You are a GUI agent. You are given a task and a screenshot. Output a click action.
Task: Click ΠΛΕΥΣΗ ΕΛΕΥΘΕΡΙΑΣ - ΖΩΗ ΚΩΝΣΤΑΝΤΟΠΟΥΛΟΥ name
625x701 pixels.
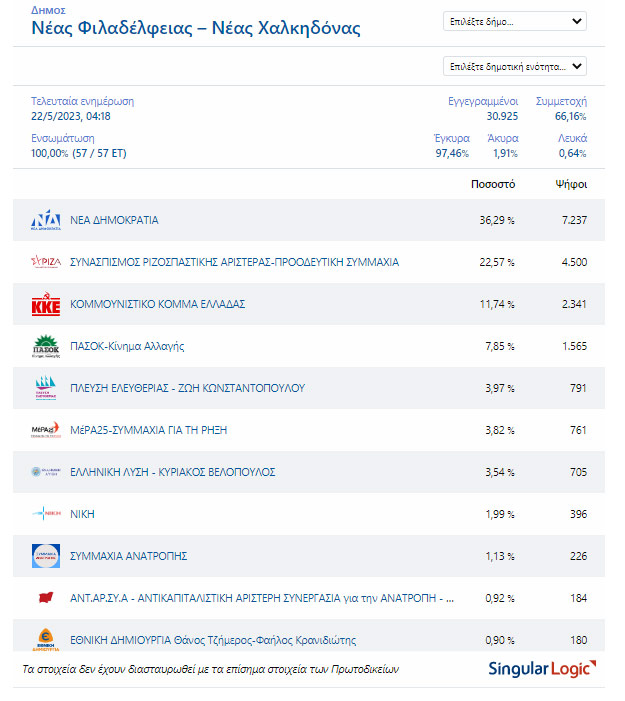187,388
